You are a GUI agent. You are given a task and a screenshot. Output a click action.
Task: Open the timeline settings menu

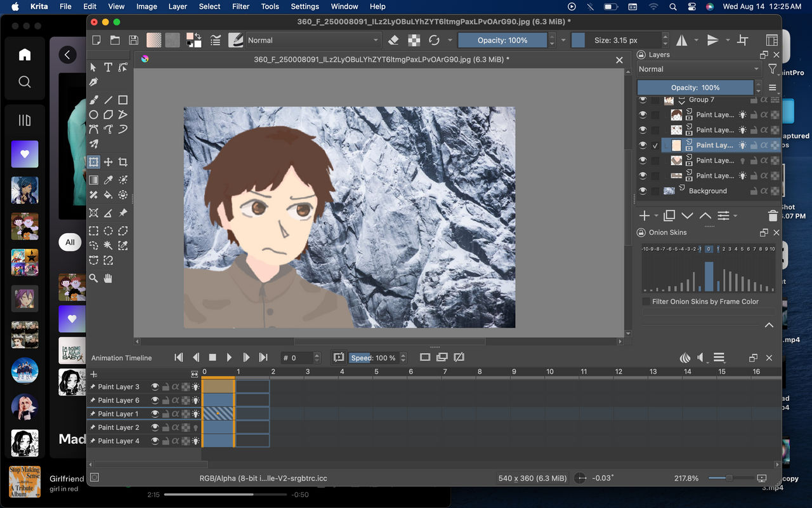719,358
